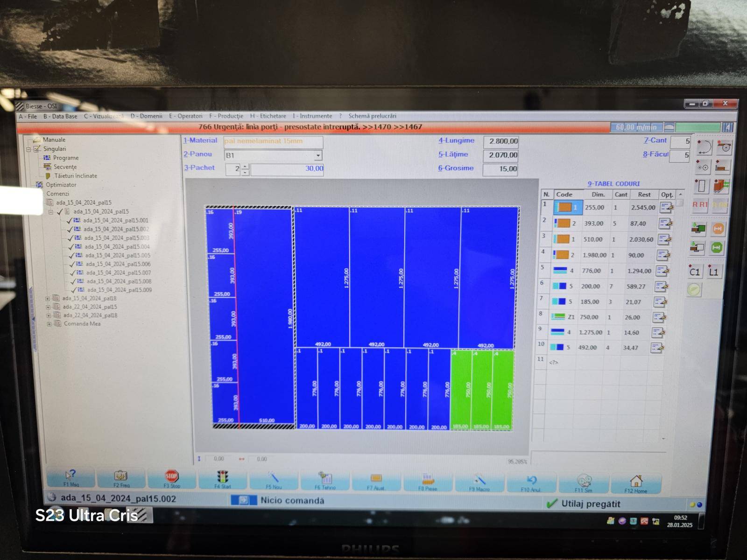Open the 2-Panou B1 dropdown
The image size is (747, 560).
318,155
